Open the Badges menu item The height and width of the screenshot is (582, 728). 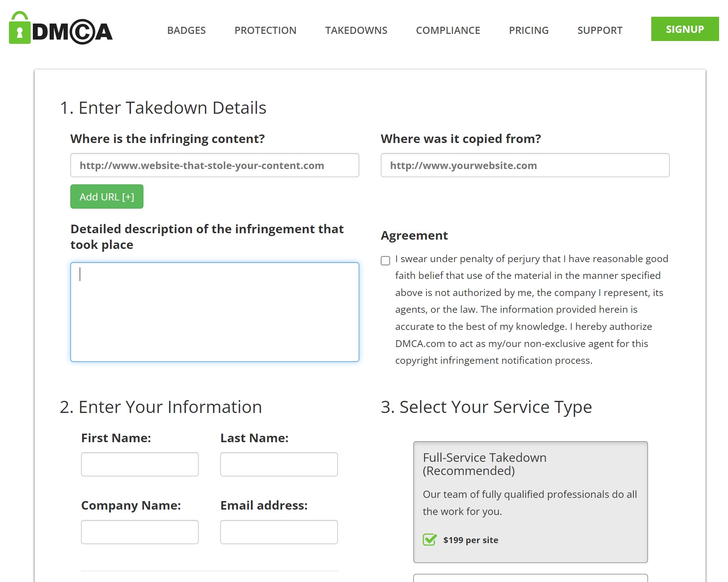(186, 30)
